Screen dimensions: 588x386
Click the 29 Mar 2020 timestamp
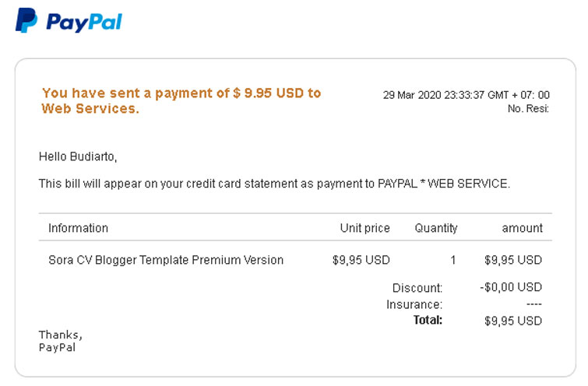pyautogui.click(x=467, y=95)
